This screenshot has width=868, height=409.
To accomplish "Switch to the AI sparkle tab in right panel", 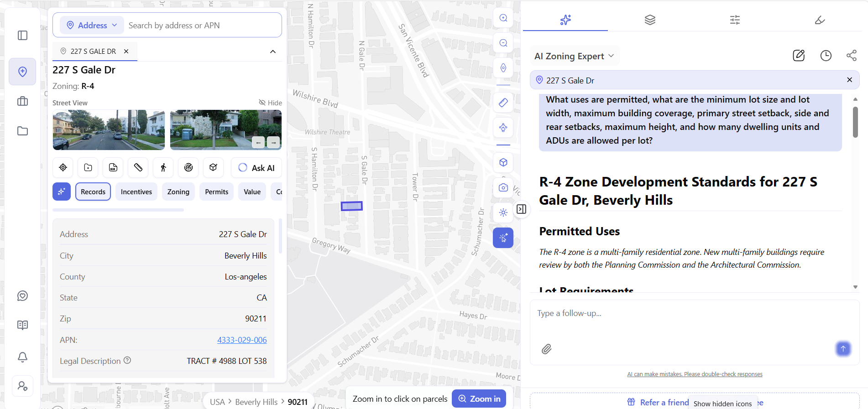I will pyautogui.click(x=565, y=20).
